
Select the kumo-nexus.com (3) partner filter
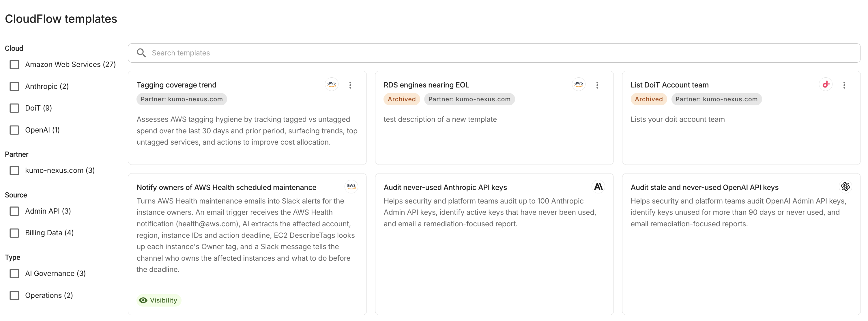pos(14,170)
